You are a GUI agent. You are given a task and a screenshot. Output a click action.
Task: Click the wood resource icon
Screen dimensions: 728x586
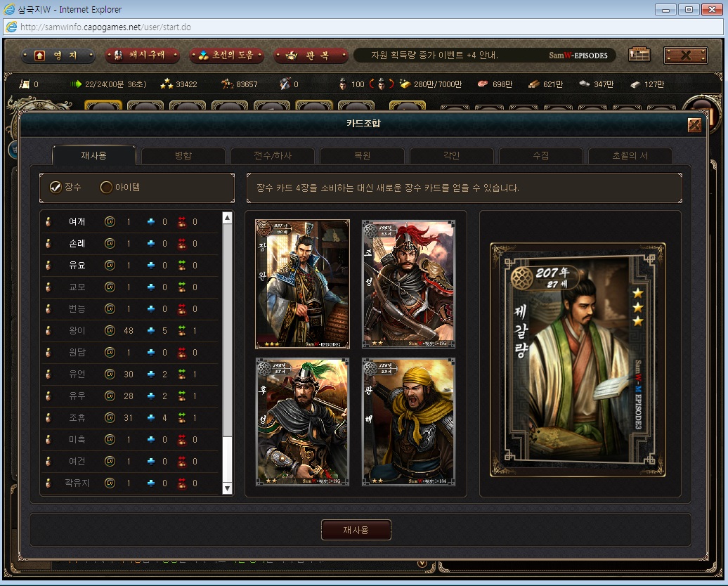[x=533, y=84]
